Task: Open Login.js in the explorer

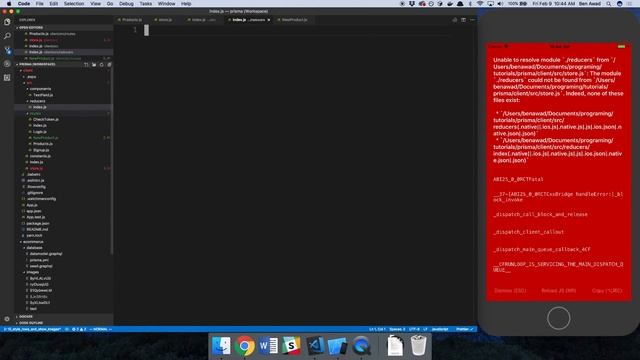Action: coord(40,132)
